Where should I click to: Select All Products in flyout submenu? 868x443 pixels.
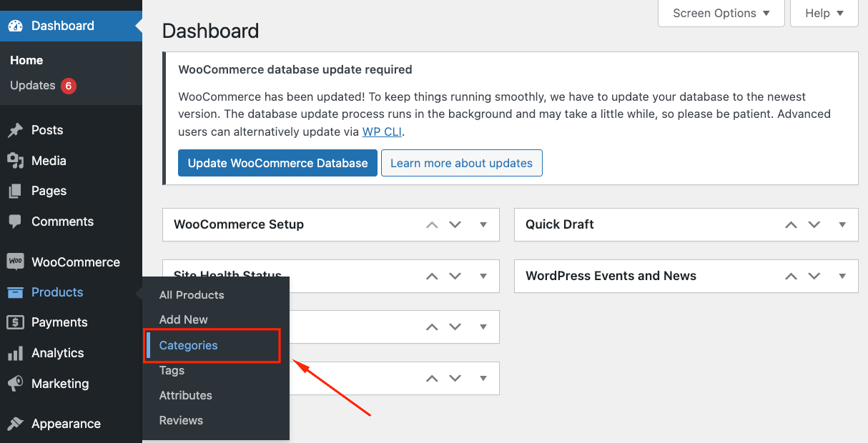pos(192,295)
